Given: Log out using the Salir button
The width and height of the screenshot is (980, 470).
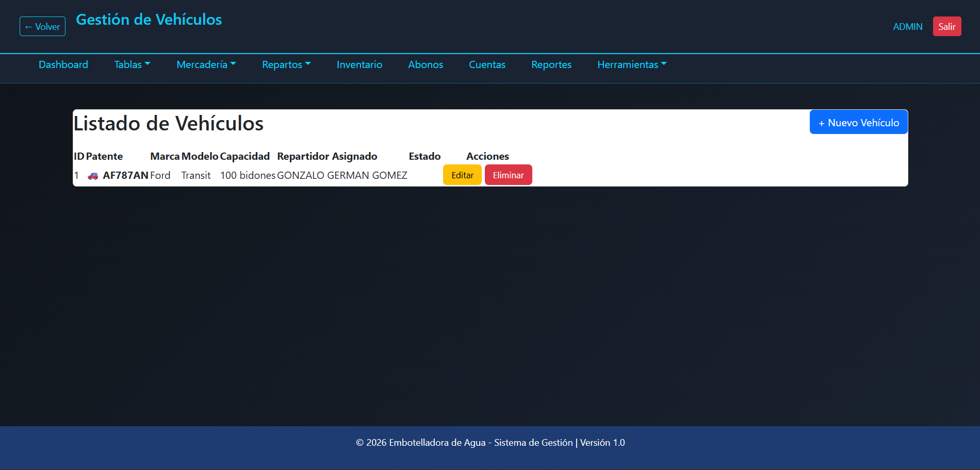Looking at the screenshot, I should point(947,26).
